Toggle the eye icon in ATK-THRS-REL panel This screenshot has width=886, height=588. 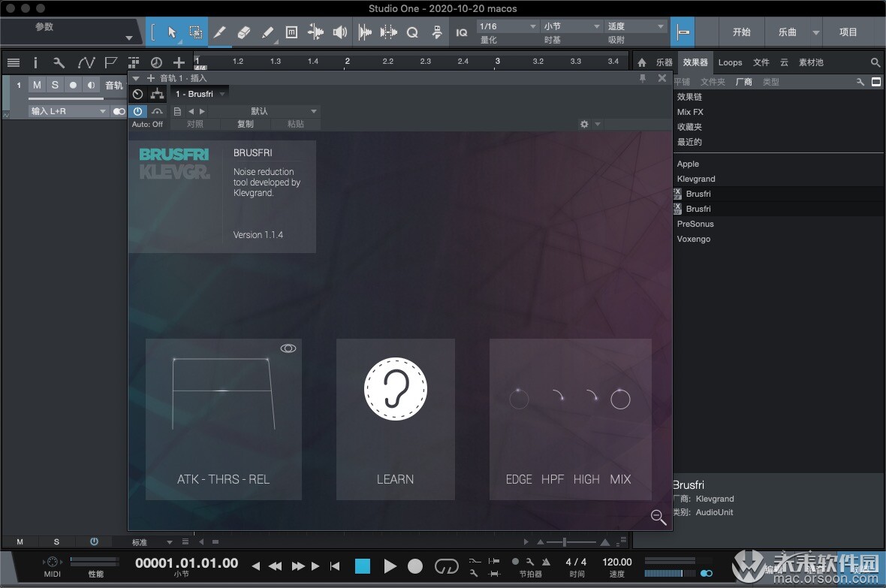288,348
